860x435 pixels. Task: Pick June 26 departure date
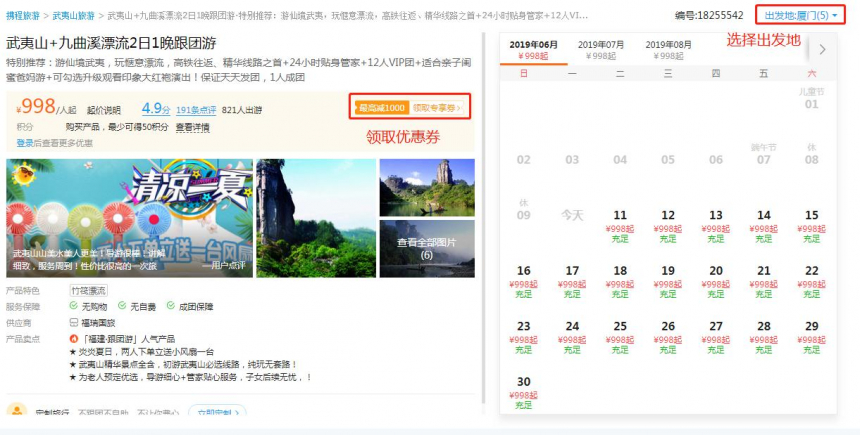point(668,337)
